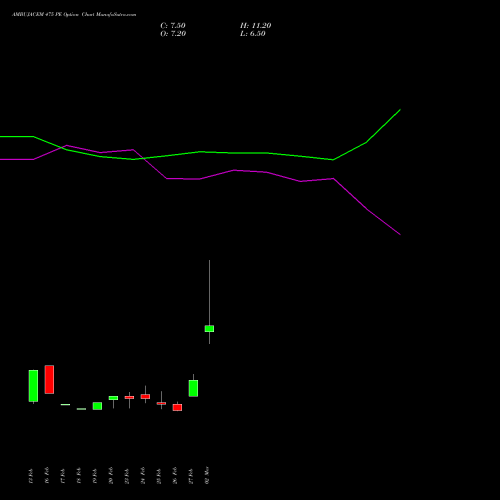Select the red candlestick for 26 Feb
The height and width of the screenshot is (500, 500).
tap(177, 407)
